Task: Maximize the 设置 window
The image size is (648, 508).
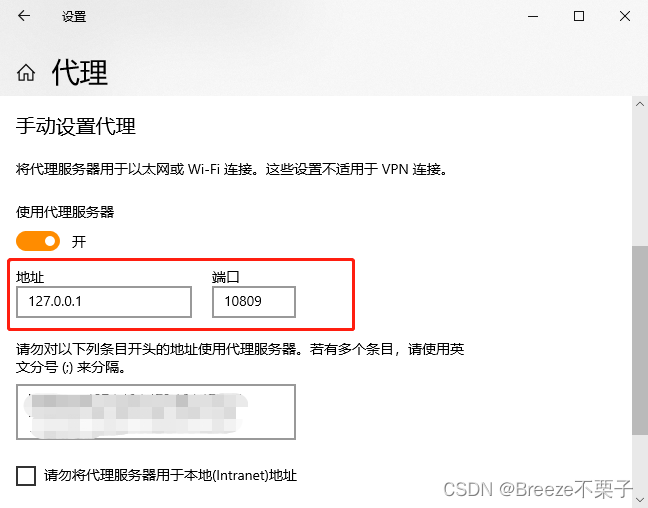Action: 579,16
